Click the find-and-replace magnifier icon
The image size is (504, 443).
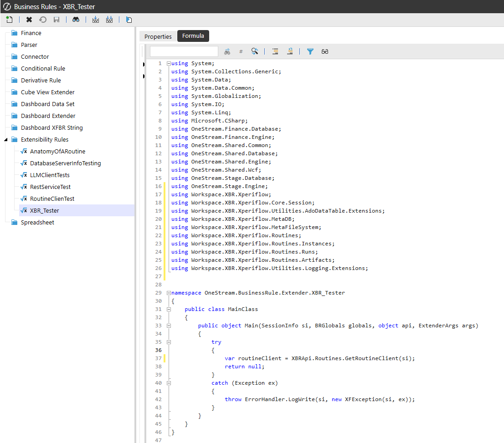(255, 51)
